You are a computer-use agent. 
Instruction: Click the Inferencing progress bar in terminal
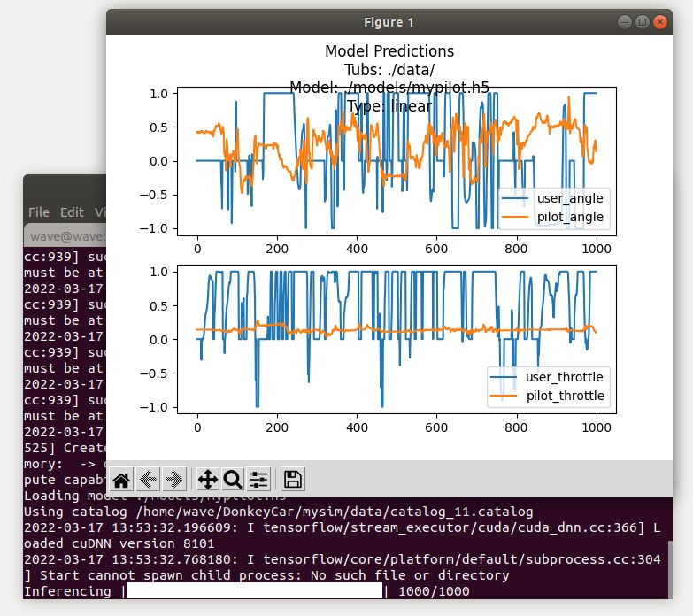[x=255, y=591]
